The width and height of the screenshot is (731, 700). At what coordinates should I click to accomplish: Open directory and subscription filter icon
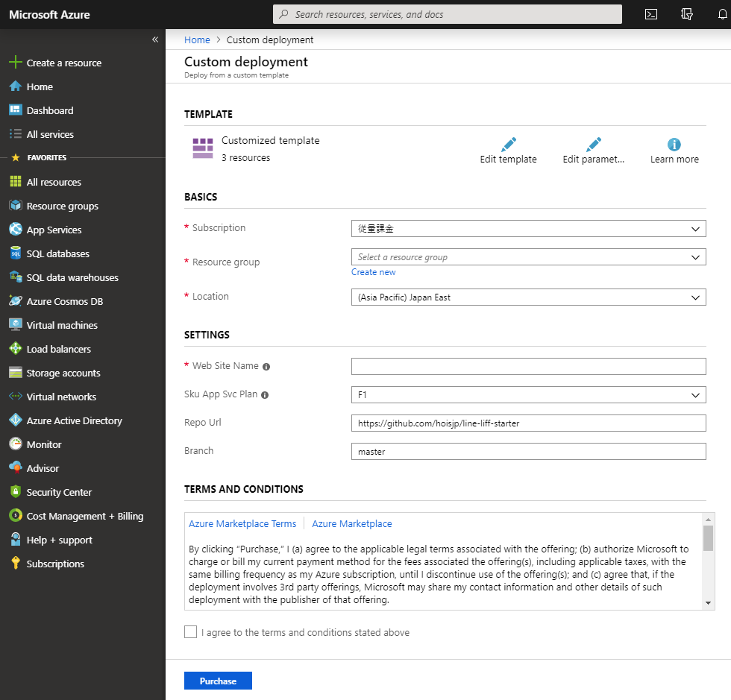tap(687, 14)
